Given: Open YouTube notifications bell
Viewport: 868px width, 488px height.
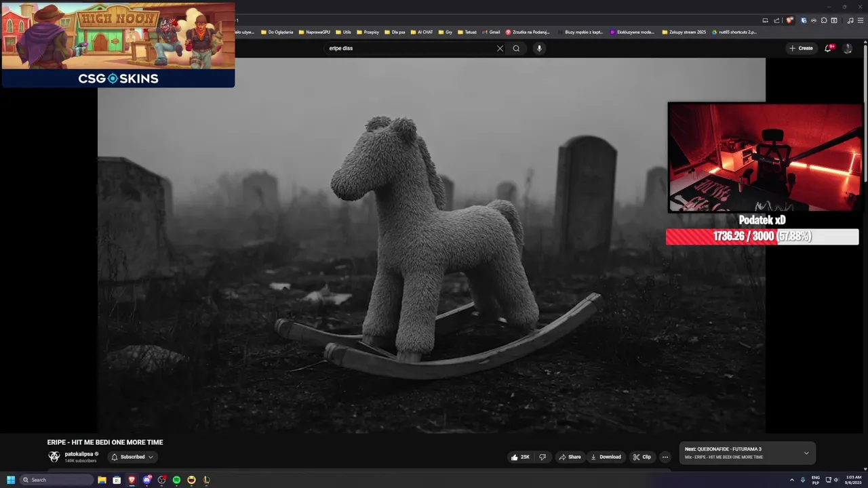Looking at the screenshot, I should point(828,48).
